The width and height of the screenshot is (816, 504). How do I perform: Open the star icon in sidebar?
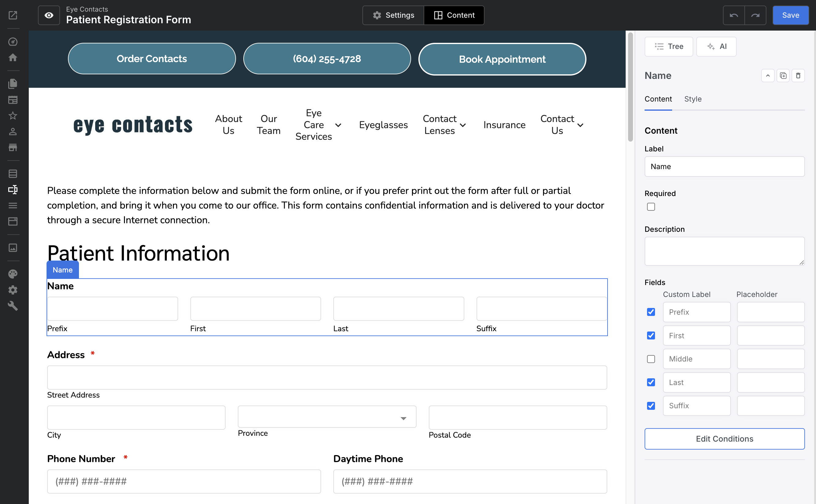click(x=13, y=116)
